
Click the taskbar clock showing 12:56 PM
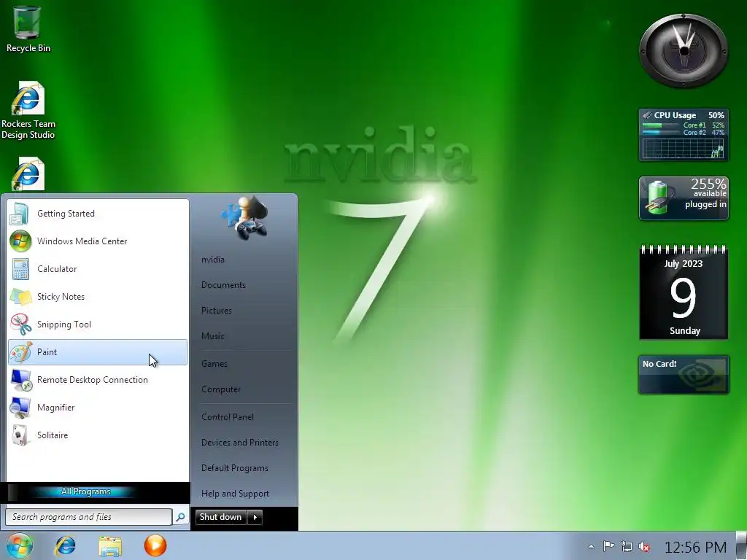click(x=695, y=548)
